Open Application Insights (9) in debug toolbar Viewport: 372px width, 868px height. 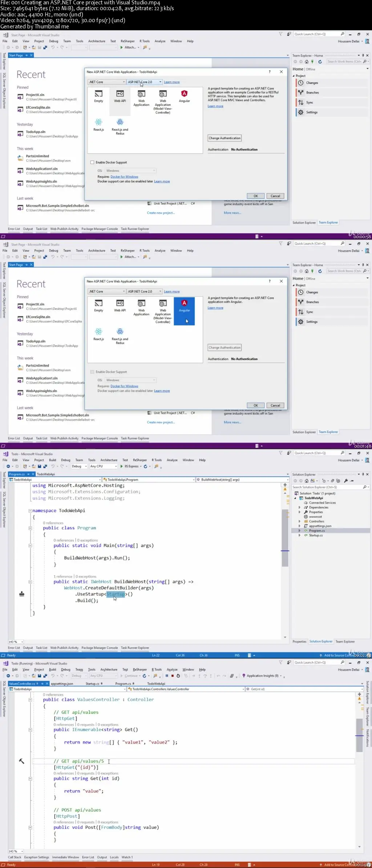coord(260,676)
